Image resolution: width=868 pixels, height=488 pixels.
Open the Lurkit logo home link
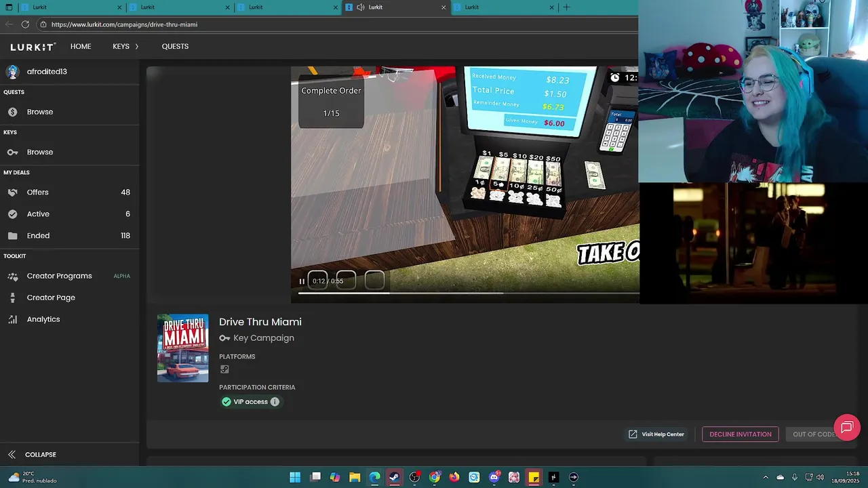pyautogui.click(x=33, y=47)
